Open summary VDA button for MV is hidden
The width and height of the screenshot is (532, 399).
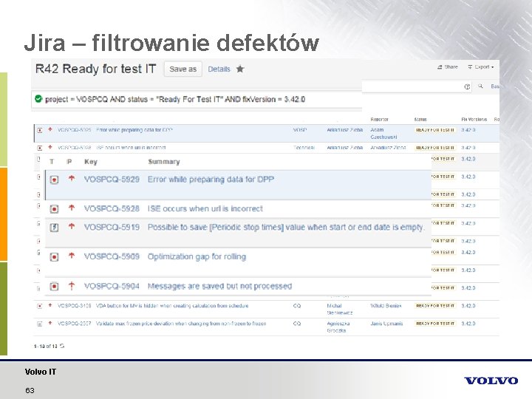(x=172, y=306)
